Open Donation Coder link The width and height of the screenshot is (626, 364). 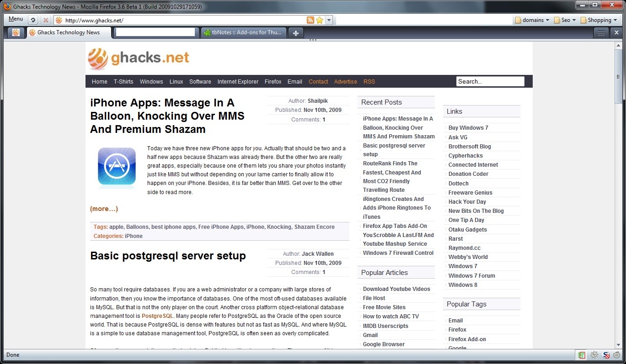pyautogui.click(x=468, y=174)
